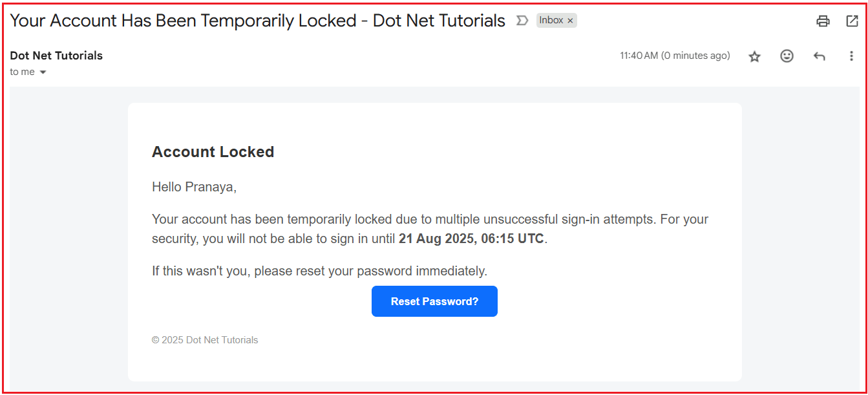Open the email in a new window
The width and height of the screenshot is (868, 395).
pyautogui.click(x=851, y=21)
